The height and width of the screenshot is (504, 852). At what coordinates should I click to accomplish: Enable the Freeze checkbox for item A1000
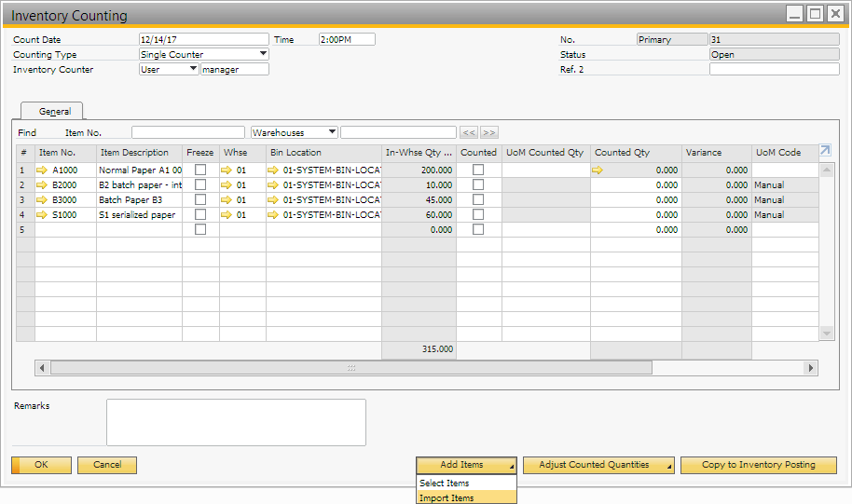click(x=200, y=170)
